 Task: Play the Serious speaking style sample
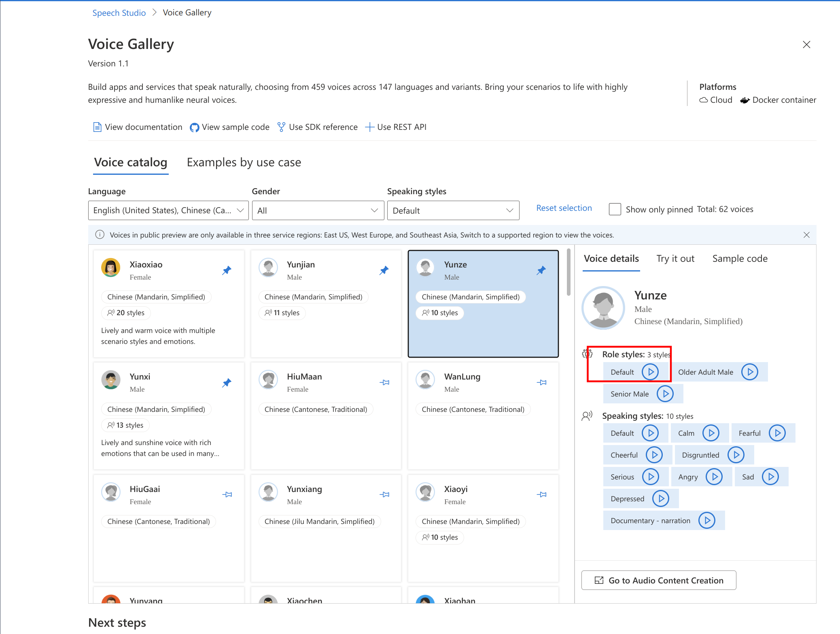tap(651, 477)
